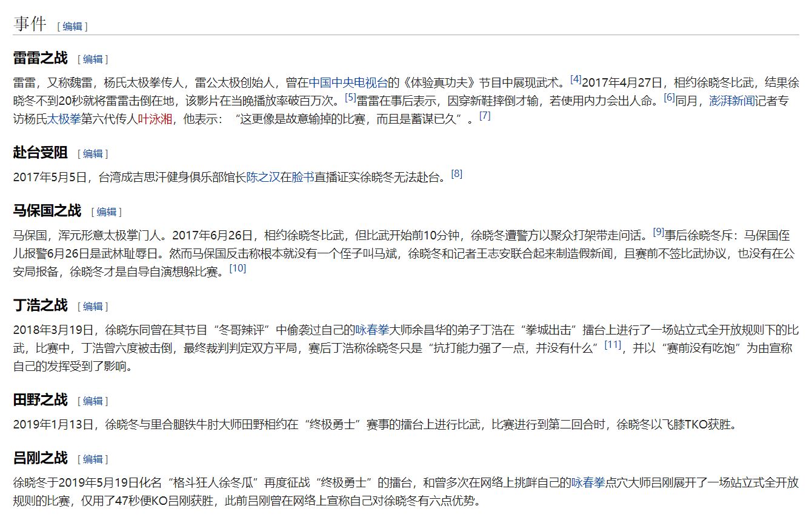Open the 中国中央电视台 link
Screen dimensions: 812x520
click(x=348, y=82)
